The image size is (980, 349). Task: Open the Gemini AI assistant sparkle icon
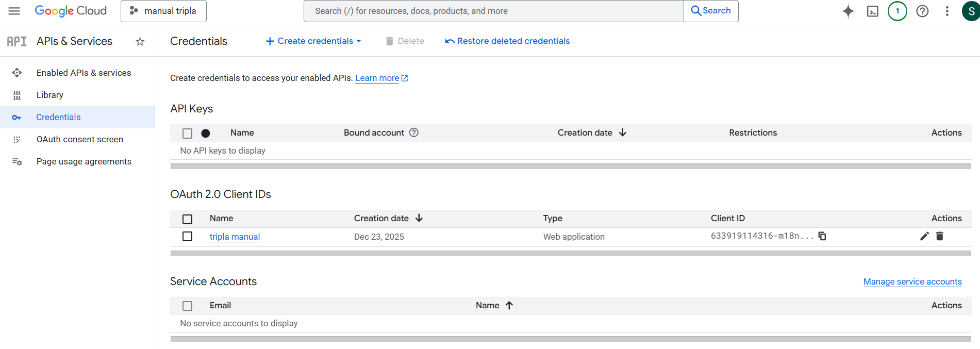coord(848,11)
